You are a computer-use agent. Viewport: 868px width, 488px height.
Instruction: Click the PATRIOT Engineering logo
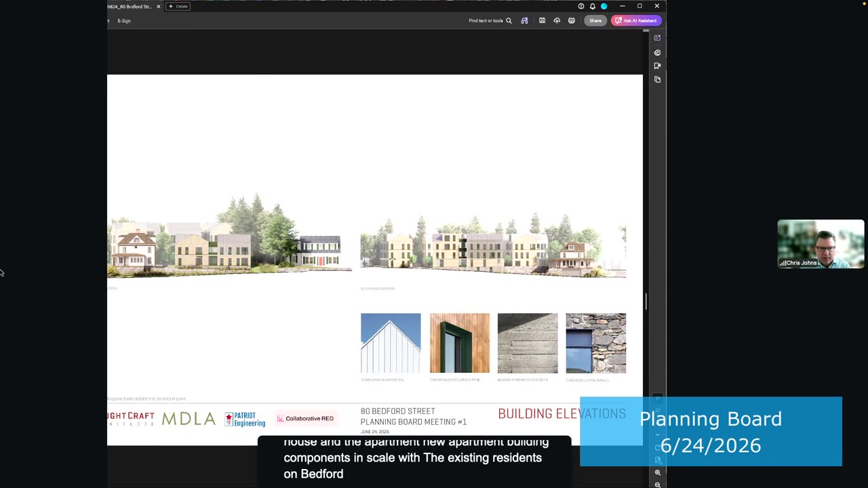coord(245,420)
